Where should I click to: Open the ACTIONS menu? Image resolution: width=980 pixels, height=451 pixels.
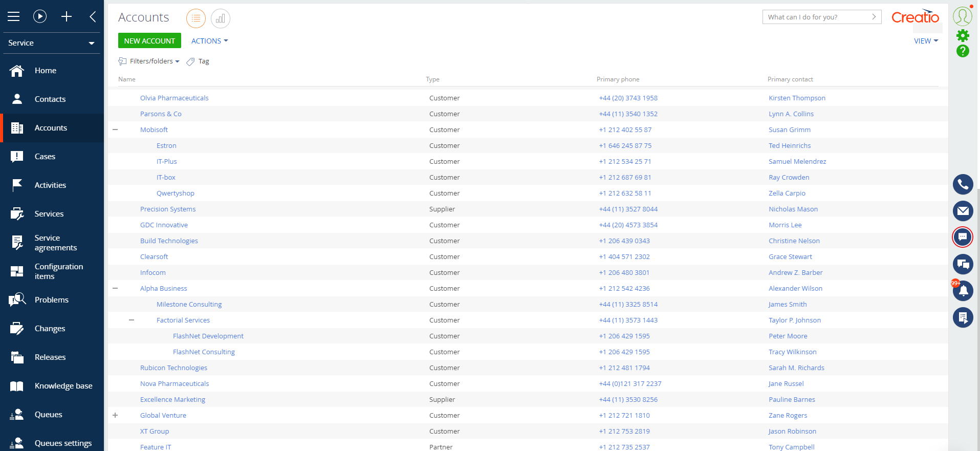click(x=209, y=41)
